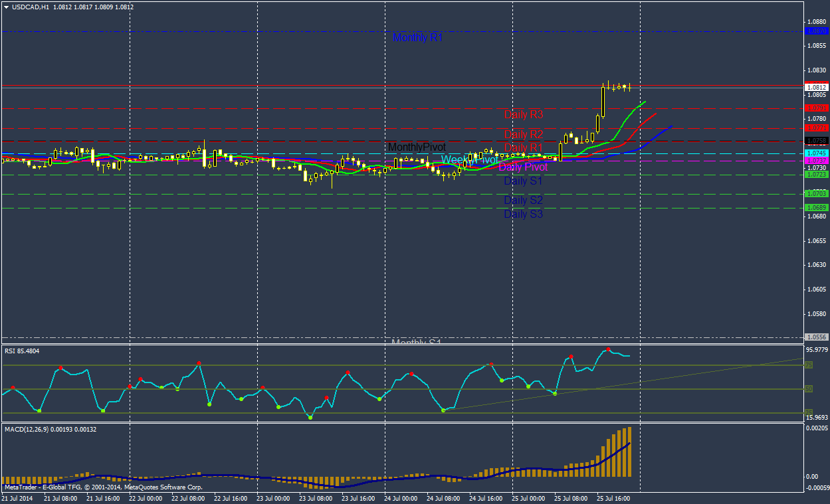
Task: Click the MonthlyPivot text label
Action: 417,147
